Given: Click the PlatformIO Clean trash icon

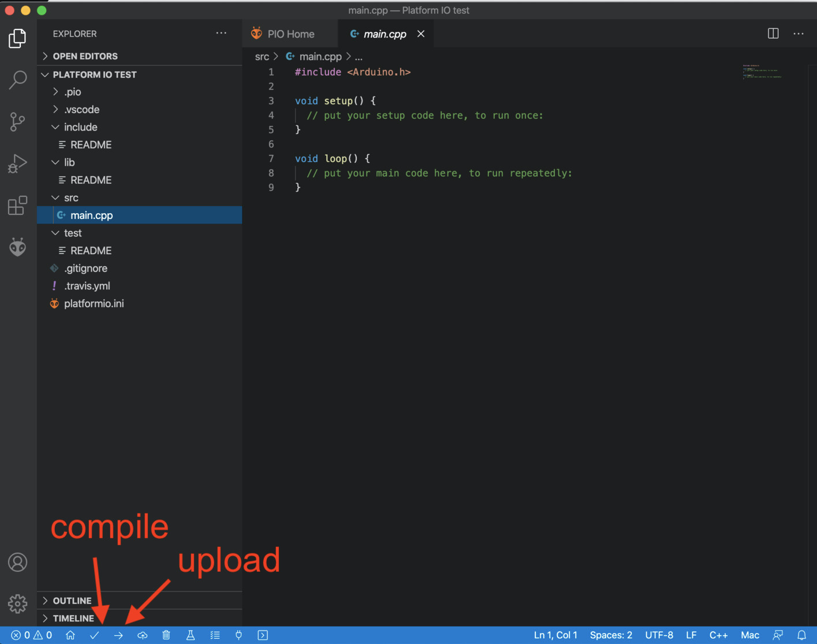Looking at the screenshot, I should [166, 635].
